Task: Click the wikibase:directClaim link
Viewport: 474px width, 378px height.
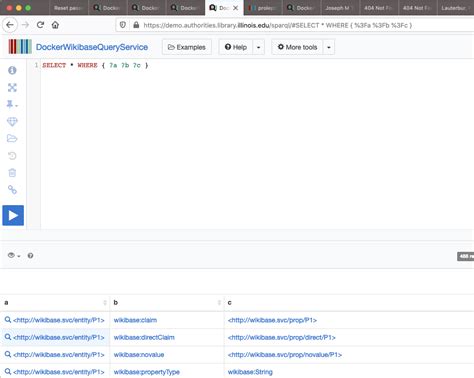Action: [144, 337]
